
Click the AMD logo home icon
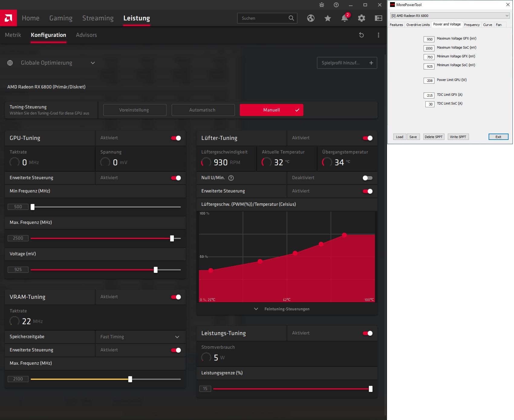8,18
